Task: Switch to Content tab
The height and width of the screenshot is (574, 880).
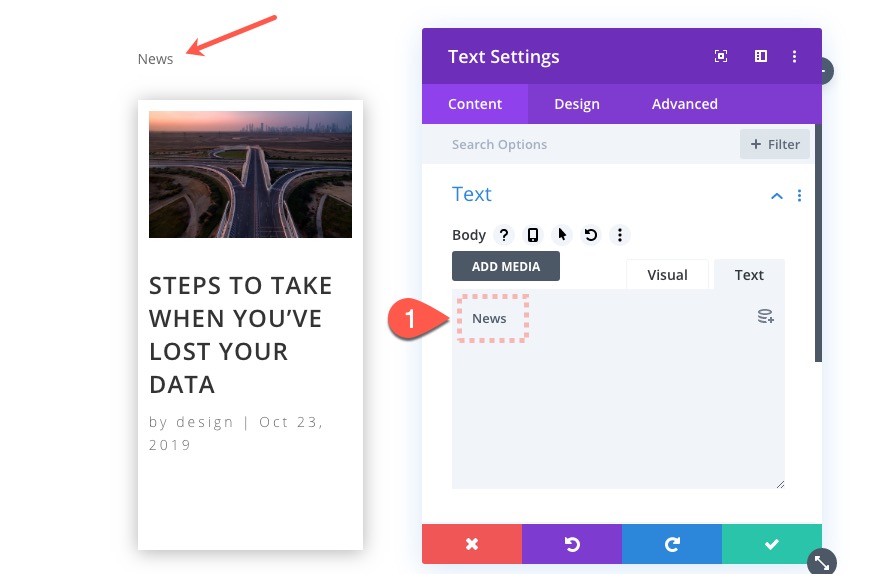Action: coord(475,104)
